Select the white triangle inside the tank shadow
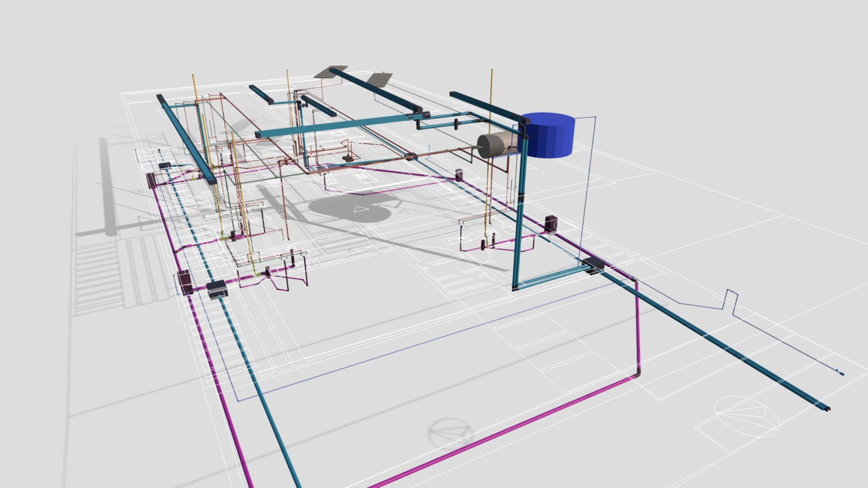The width and height of the screenshot is (868, 488). (x=360, y=209)
